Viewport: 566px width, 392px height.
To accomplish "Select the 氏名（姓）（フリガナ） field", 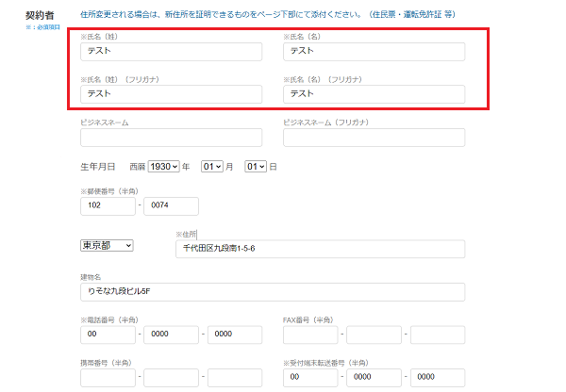I will coord(171,94).
